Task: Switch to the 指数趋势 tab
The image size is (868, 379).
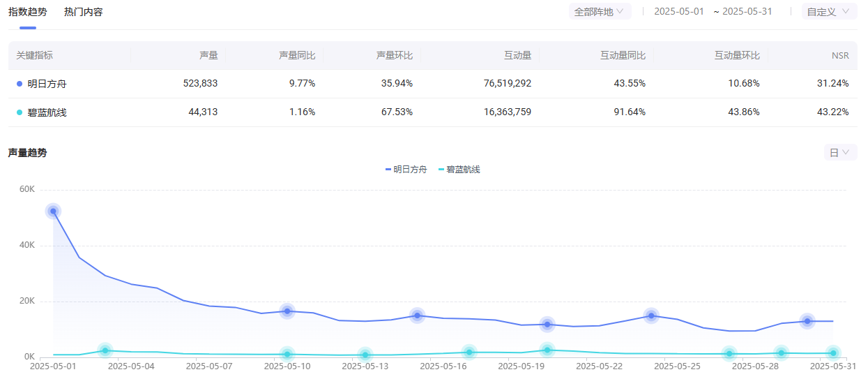Action: tap(28, 12)
